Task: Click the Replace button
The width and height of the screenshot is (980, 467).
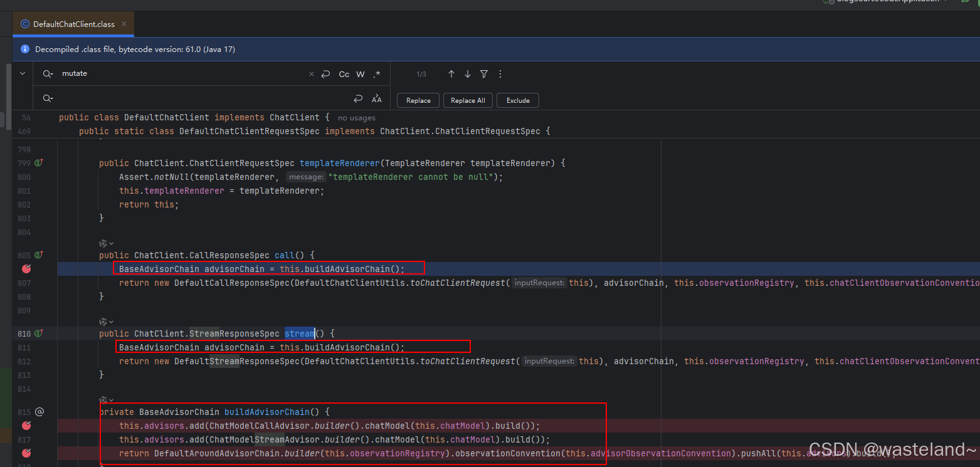Action: pyautogui.click(x=418, y=100)
